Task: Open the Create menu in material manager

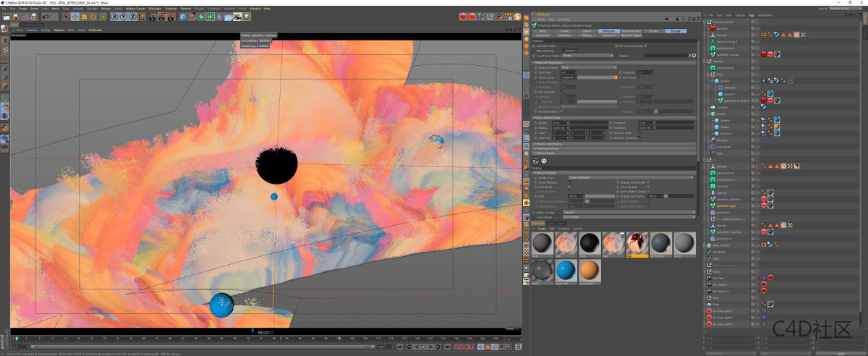Action: click(541, 229)
